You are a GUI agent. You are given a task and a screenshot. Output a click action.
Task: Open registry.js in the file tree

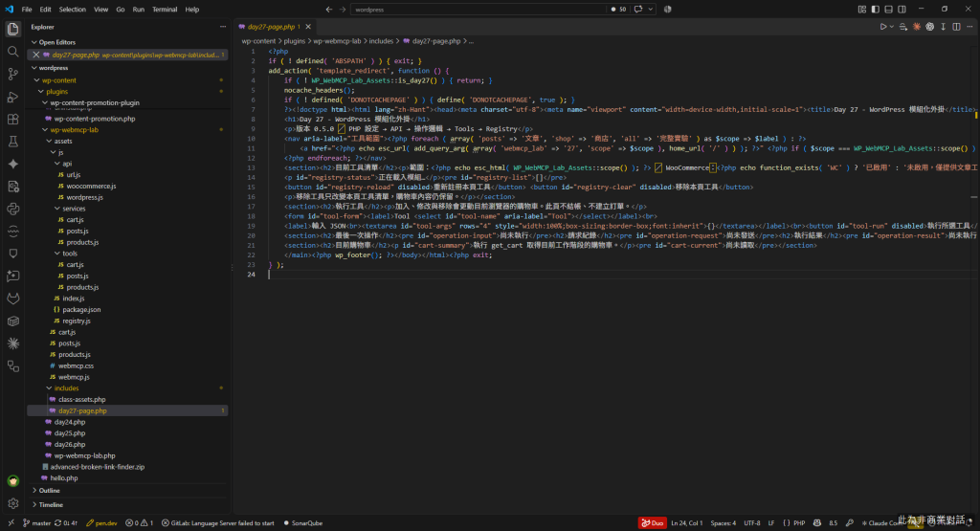[77, 321]
